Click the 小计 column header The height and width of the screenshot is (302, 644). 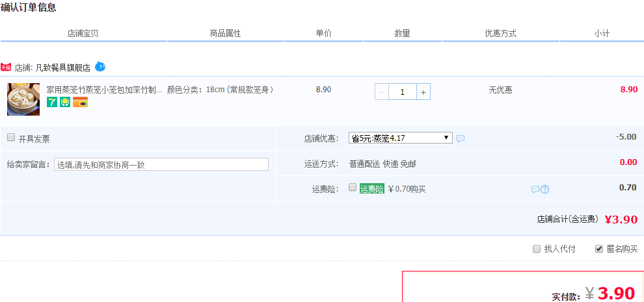click(x=602, y=34)
